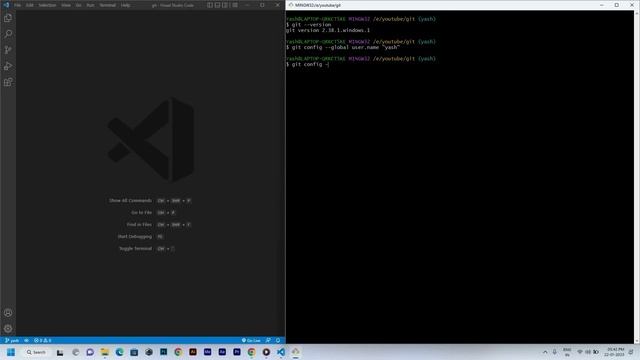640x360 pixels.
Task: Open Task View on the taskbar
Action: [60, 352]
